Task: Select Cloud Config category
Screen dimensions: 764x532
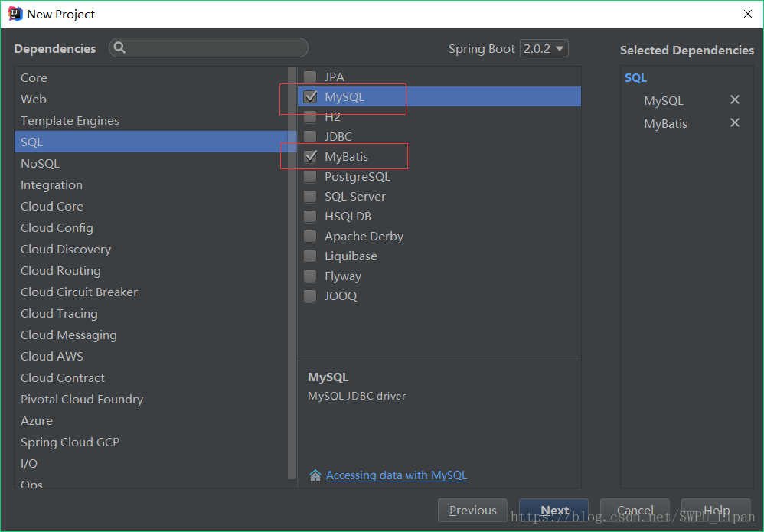Action: pyautogui.click(x=151, y=227)
